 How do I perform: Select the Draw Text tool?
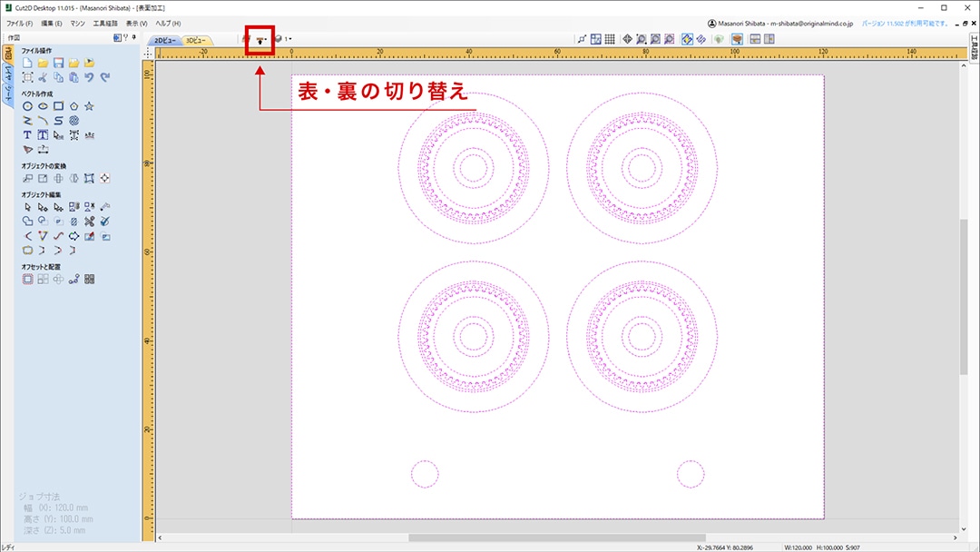28,134
